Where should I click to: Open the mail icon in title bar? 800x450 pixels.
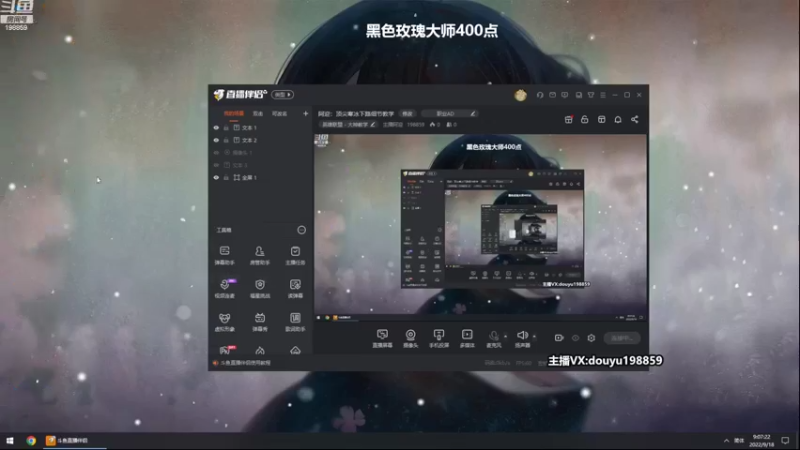pyautogui.click(x=552, y=95)
